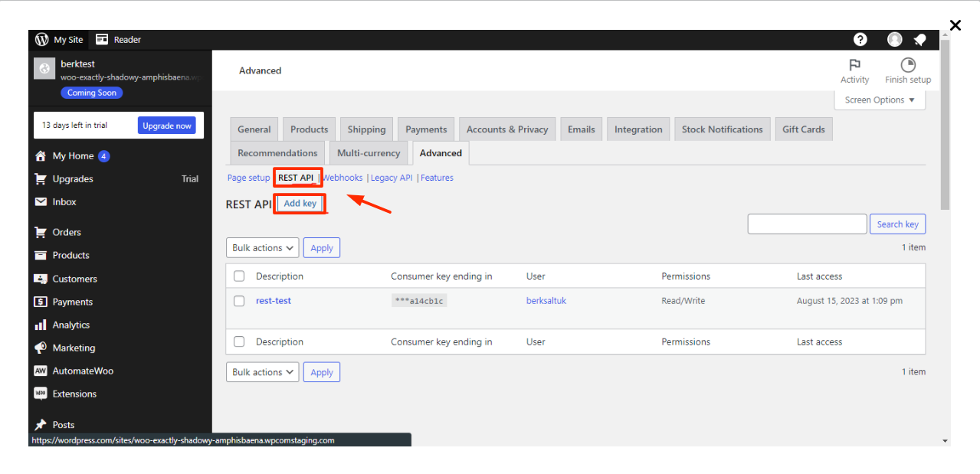
Task: Click the AutomateWoo AW icon
Action: click(41, 371)
